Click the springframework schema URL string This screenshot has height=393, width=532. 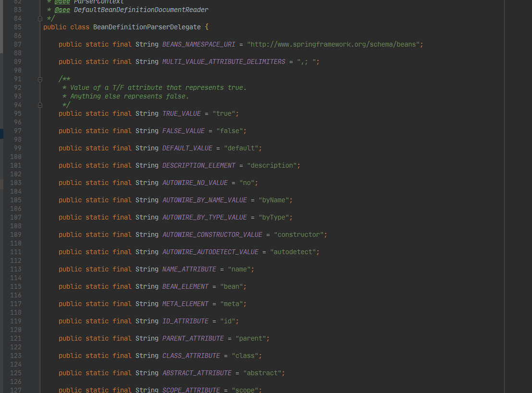[333, 45]
